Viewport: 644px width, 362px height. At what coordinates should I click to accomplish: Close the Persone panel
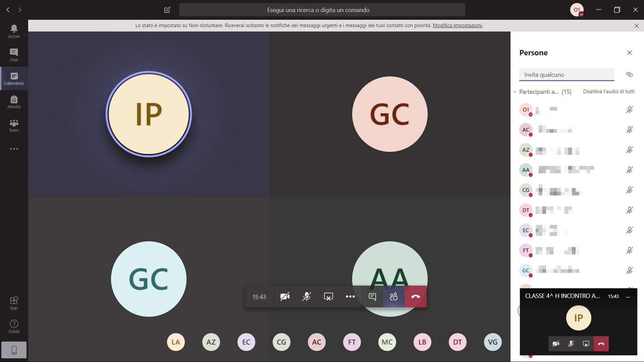(x=630, y=53)
